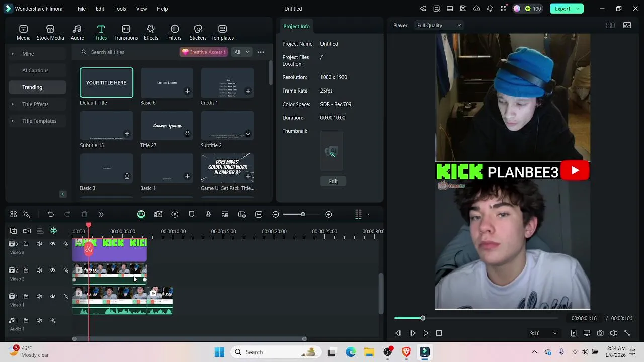Open the Tools menu
Image resolution: width=644 pixels, height=362 pixels.
click(x=120, y=9)
